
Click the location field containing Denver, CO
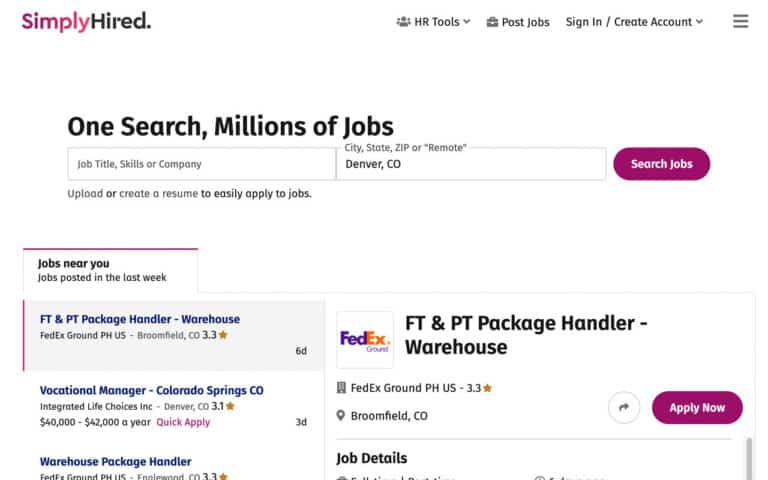coord(470,165)
